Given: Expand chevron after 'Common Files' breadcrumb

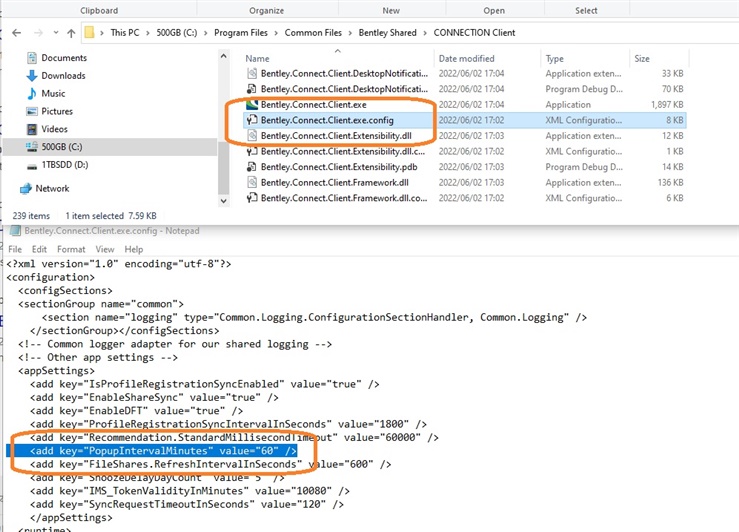Looking at the screenshot, I should (x=350, y=33).
